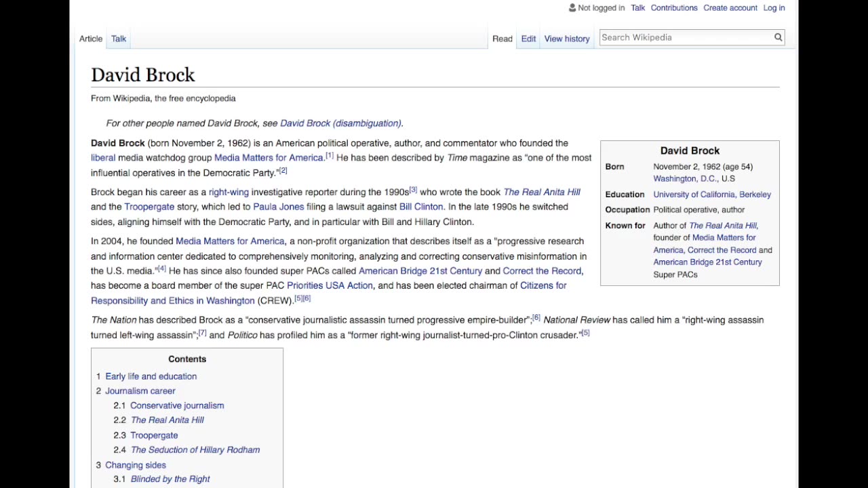Open the Edit tab
Image resolution: width=868 pixels, height=488 pixels.
pos(528,39)
